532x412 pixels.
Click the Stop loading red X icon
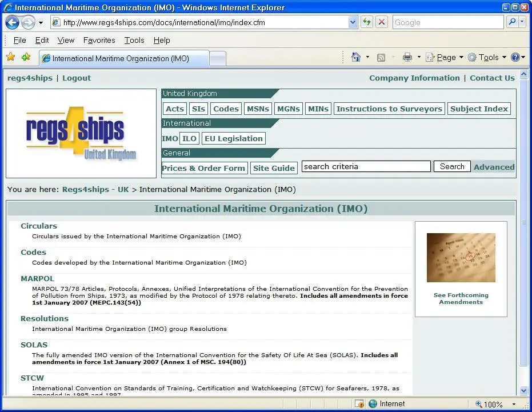[382, 22]
